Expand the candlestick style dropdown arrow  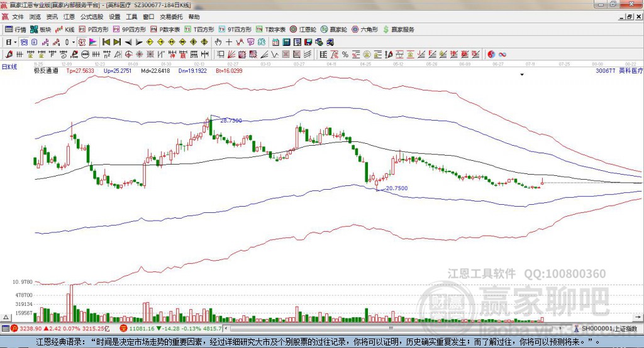pos(74,42)
